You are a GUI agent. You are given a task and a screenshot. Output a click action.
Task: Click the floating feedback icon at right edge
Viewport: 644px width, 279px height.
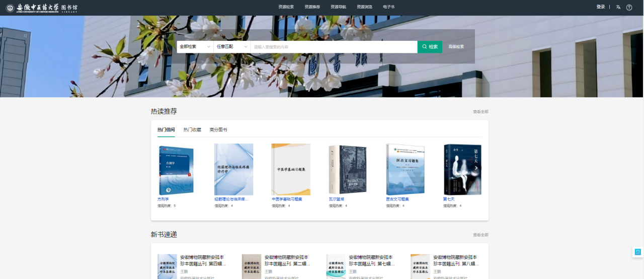[x=638, y=252]
